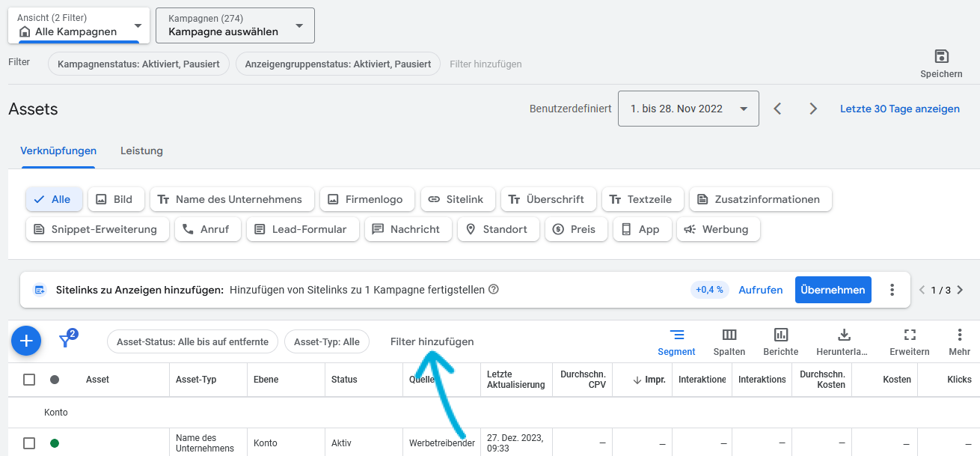Select the Anruf asset chip
This screenshot has width=980, height=456.
[208, 229]
